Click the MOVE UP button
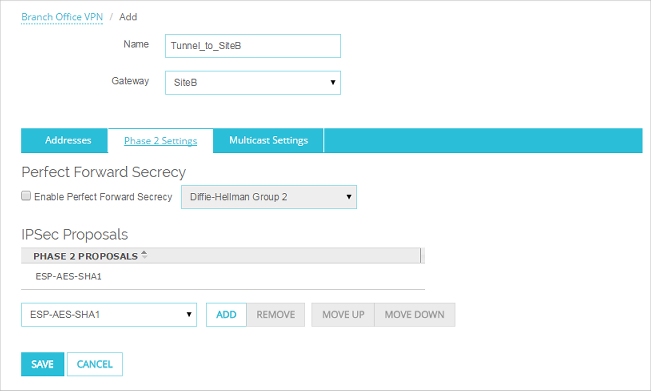651x391 pixels. tap(343, 315)
